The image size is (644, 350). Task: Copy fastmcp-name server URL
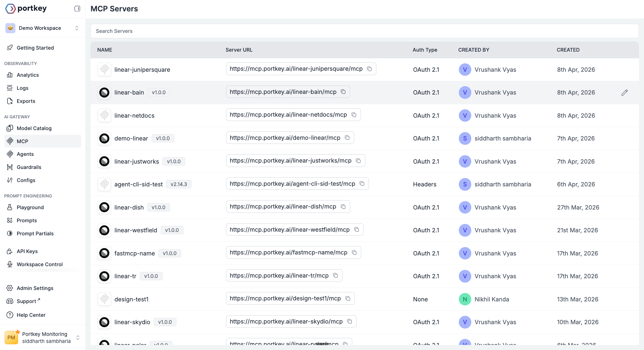coord(354,252)
